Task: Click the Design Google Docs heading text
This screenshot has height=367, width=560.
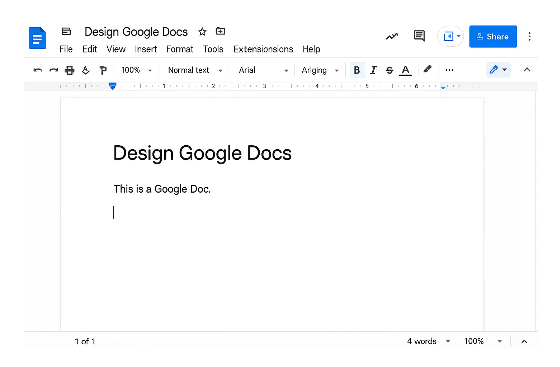Action: pos(202,154)
